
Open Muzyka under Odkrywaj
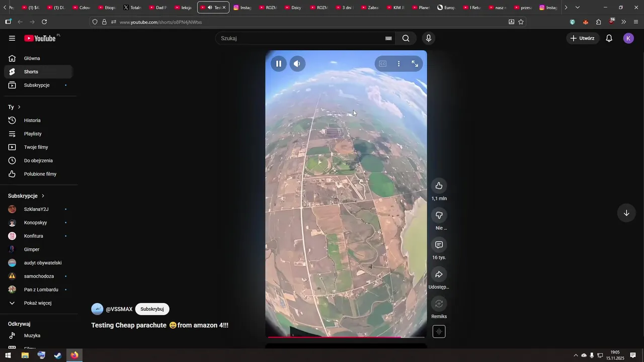click(39, 336)
